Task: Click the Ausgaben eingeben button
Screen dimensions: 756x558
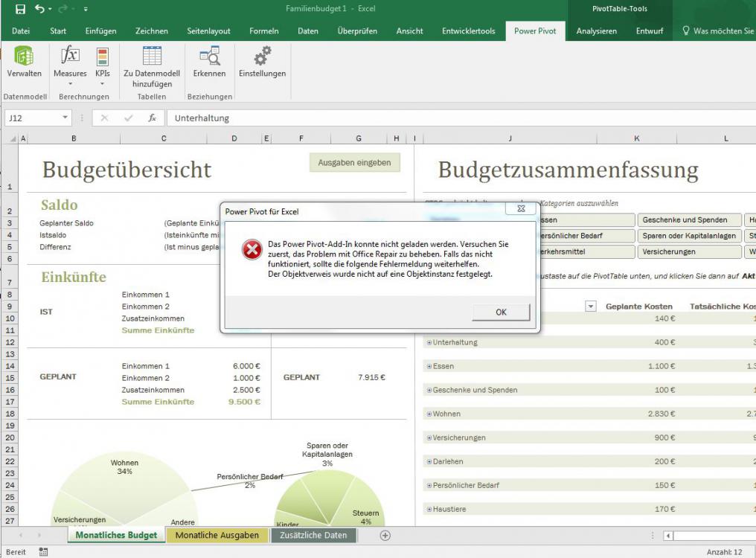Action: coord(354,163)
